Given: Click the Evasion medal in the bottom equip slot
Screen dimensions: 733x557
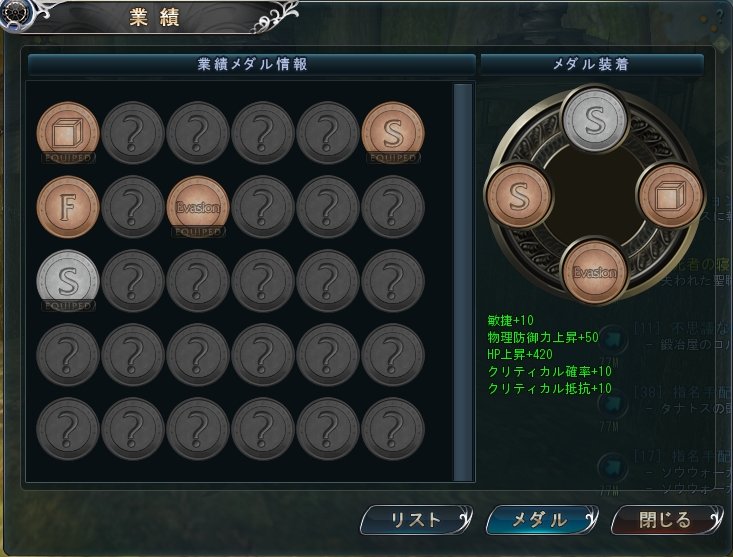Looking at the screenshot, I should pyautogui.click(x=595, y=271).
